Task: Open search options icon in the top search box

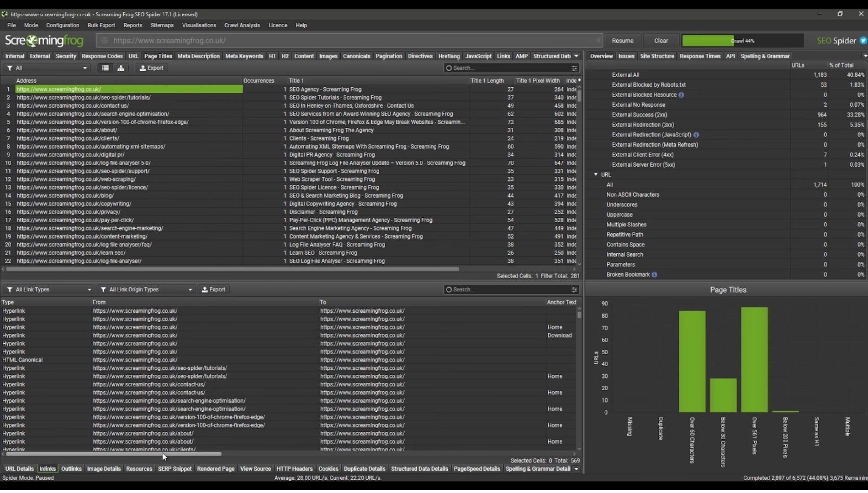Action: click(574, 68)
